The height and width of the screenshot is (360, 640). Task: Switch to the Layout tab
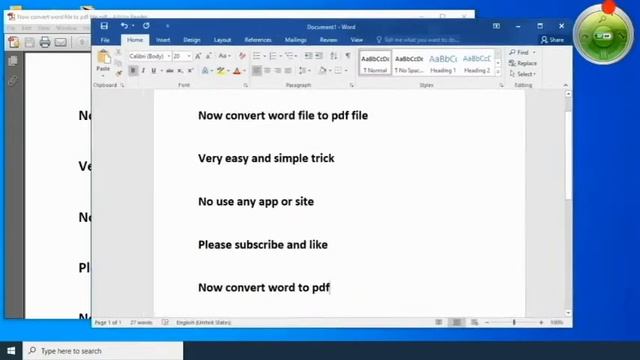(x=222, y=40)
